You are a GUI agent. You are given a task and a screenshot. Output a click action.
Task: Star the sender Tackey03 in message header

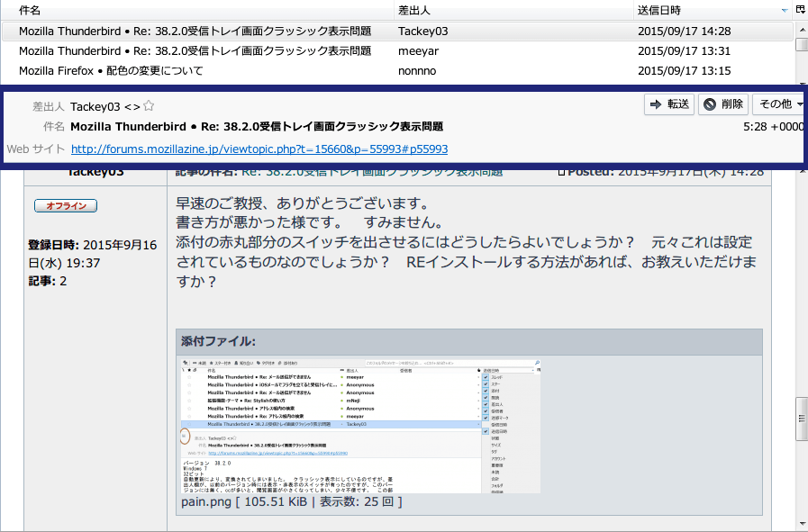(x=149, y=106)
